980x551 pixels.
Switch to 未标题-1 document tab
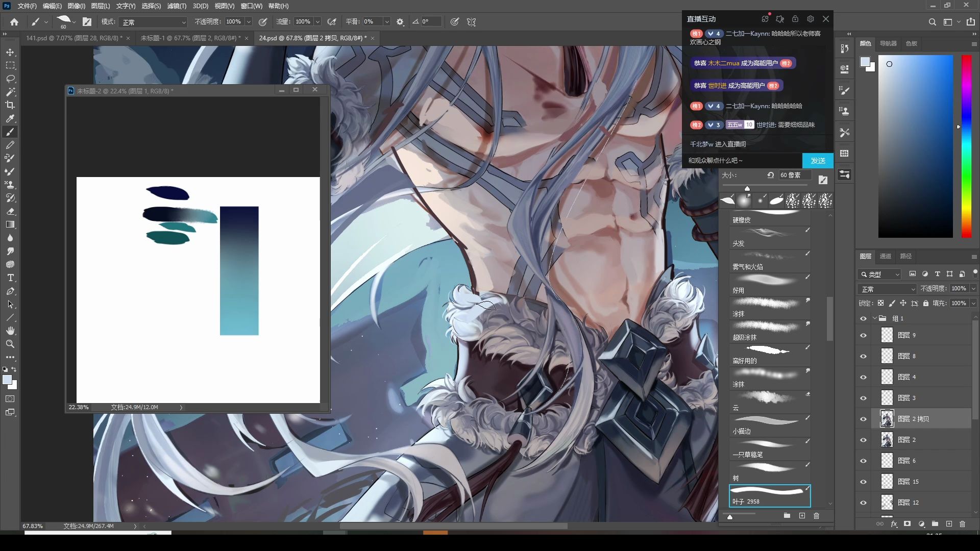coord(190,38)
